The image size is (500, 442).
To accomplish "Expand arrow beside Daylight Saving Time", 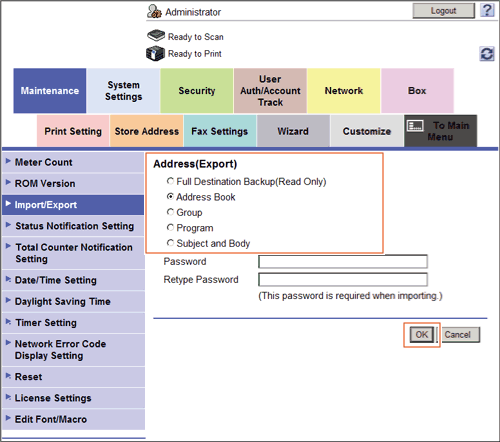I will pos(8,300).
